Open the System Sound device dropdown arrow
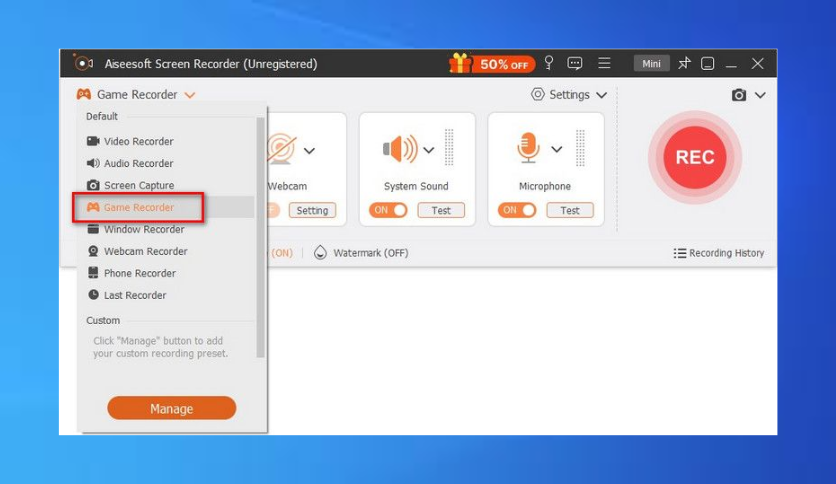836x484 pixels. click(429, 150)
